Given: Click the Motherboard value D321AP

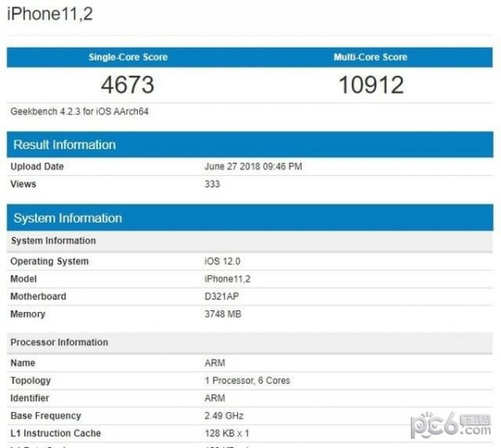Looking at the screenshot, I should pyautogui.click(x=222, y=296).
